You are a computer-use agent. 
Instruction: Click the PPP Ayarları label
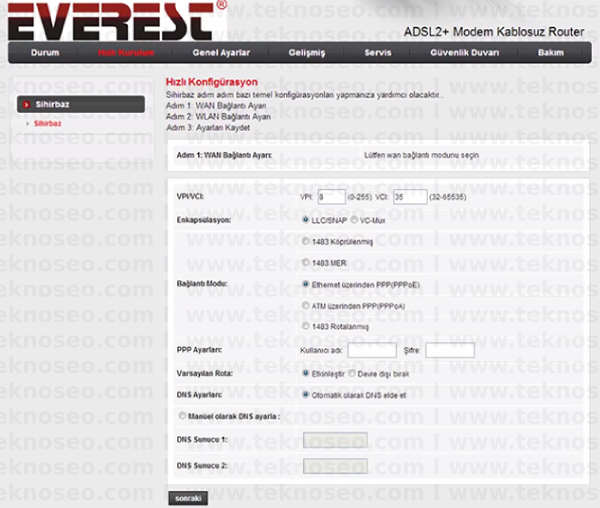(x=199, y=350)
